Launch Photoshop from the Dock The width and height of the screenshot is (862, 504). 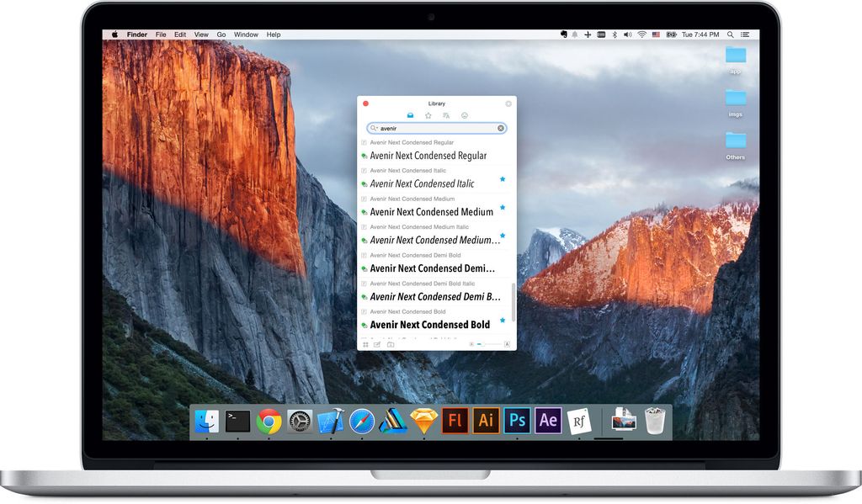point(517,419)
